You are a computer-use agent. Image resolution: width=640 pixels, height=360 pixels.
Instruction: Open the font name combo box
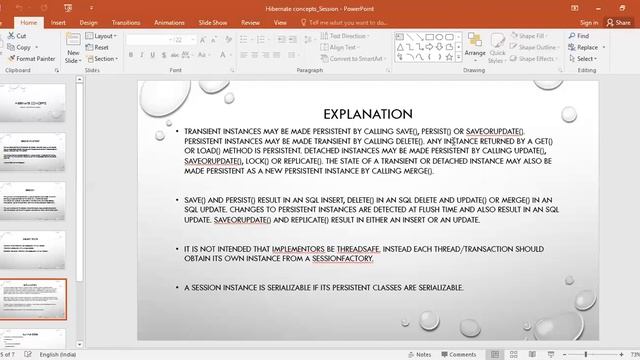149,40
